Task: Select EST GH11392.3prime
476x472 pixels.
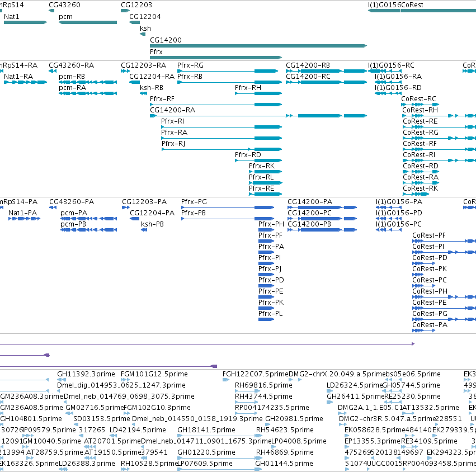Action: (x=62, y=380)
